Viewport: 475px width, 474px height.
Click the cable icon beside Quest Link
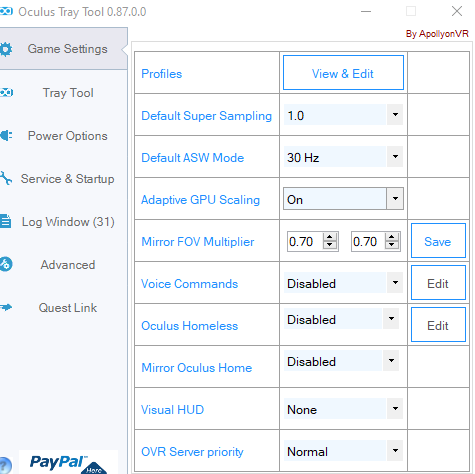(x=6, y=307)
